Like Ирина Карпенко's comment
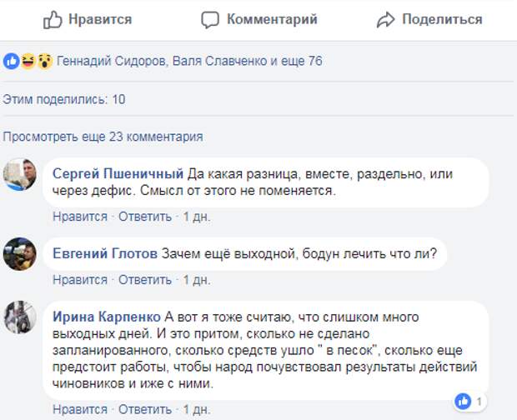 pos(80,409)
